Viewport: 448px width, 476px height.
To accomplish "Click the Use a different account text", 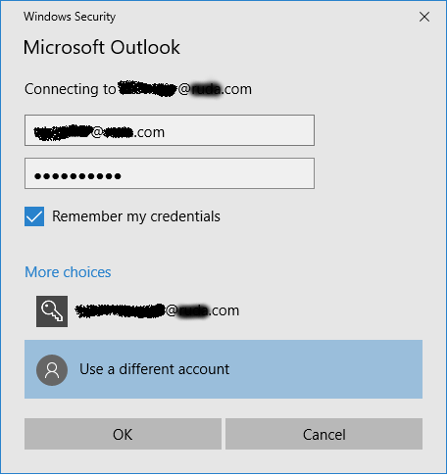I will coord(154,369).
